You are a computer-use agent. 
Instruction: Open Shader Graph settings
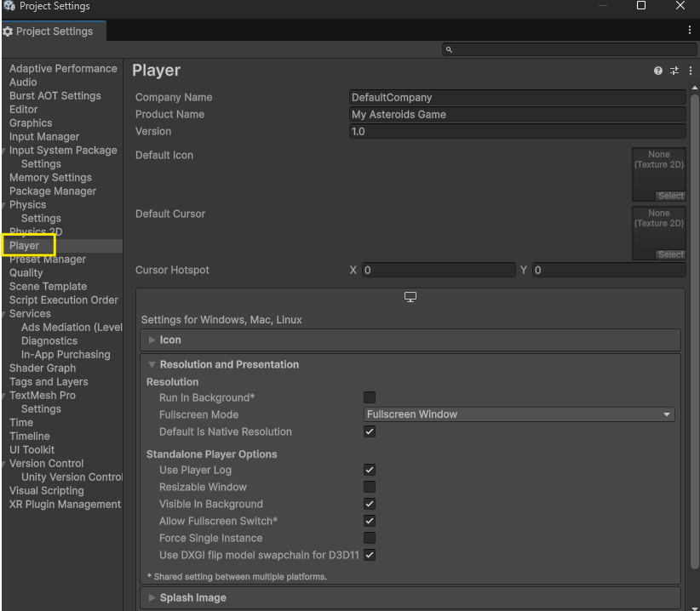pos(43,368)
